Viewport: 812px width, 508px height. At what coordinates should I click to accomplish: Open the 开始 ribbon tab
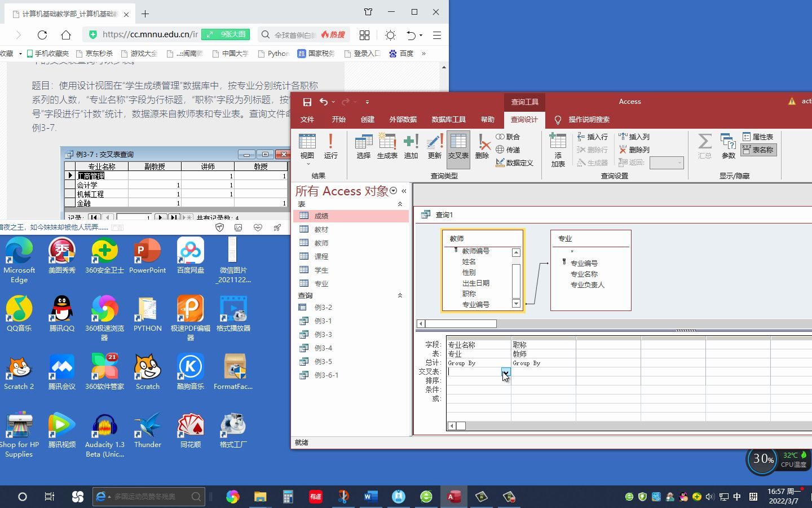click(338, 120)
